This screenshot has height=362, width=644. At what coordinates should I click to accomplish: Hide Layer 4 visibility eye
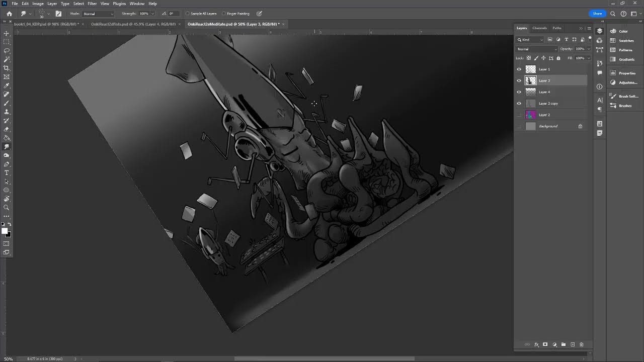pyautogui.click(x=519, y=92)
